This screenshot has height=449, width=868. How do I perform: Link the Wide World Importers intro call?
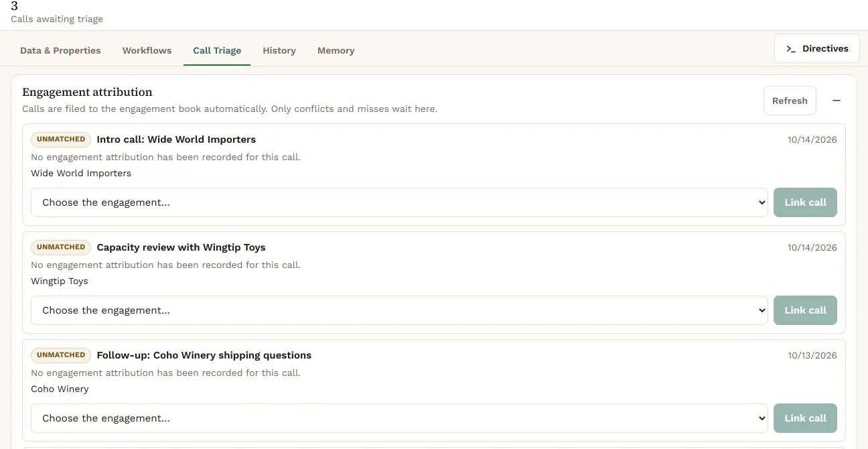[805, 202]
